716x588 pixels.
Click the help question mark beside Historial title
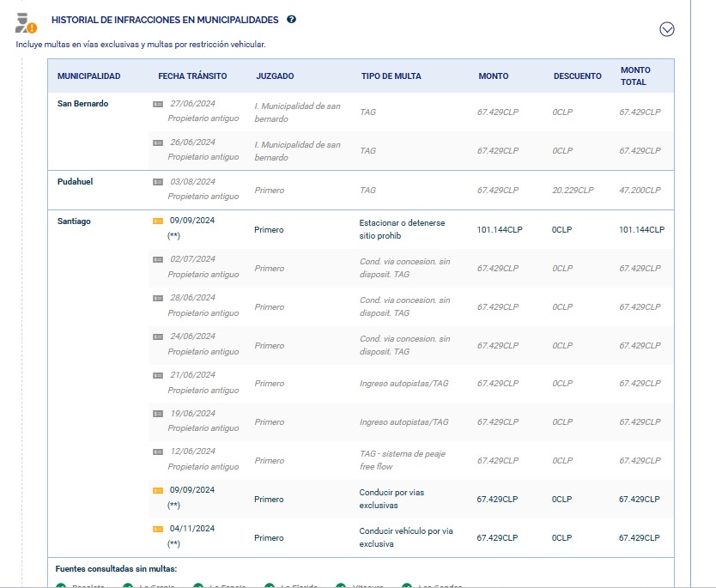(x=292, y=20)
